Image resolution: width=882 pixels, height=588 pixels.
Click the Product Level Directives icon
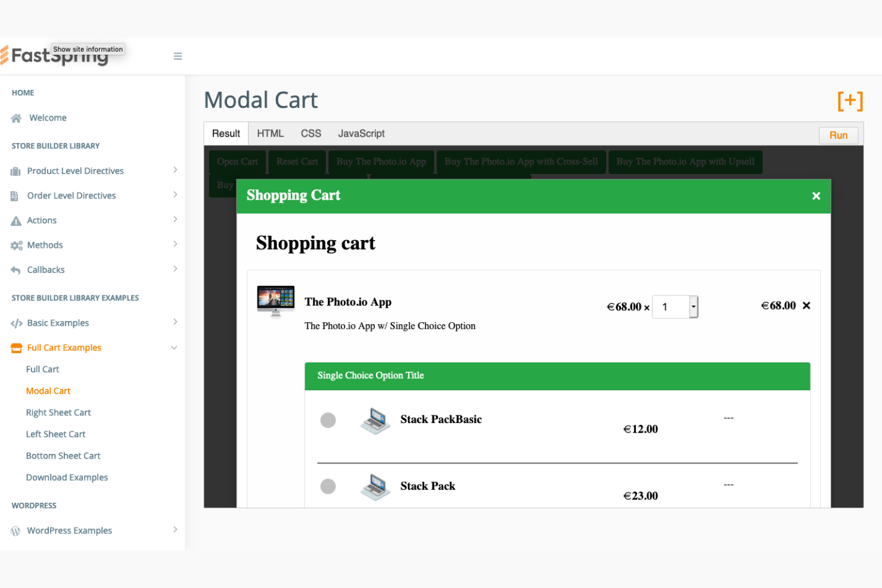(x=15, y=171)
